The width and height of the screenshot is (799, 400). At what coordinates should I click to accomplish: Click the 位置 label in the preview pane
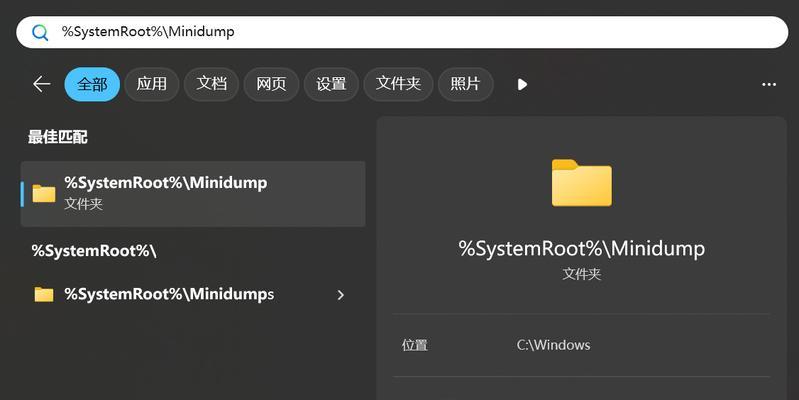tap(415, 345)
